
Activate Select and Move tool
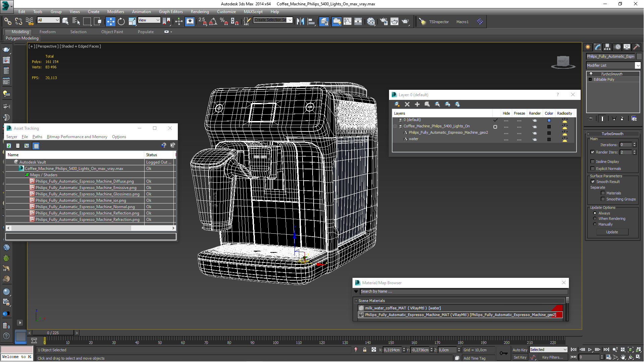point(110,21)
